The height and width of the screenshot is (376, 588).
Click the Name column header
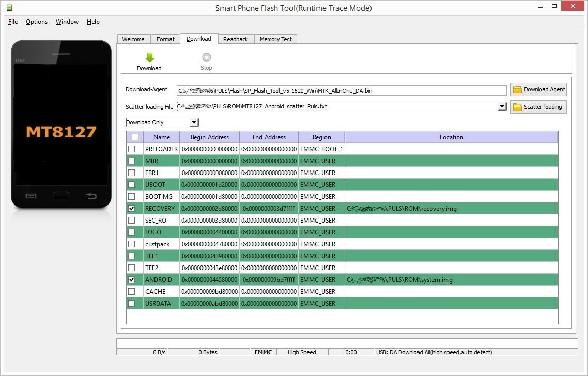tap(162, 137)
